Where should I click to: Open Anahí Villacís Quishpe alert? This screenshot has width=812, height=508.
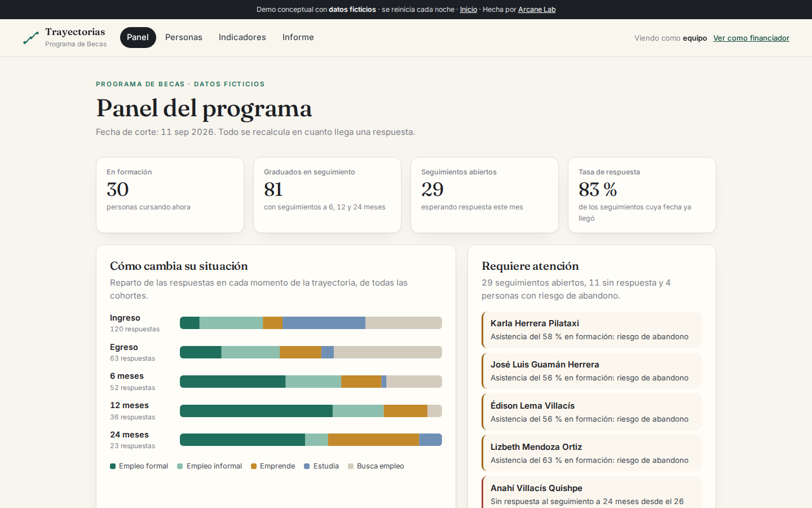pos(592,493)
